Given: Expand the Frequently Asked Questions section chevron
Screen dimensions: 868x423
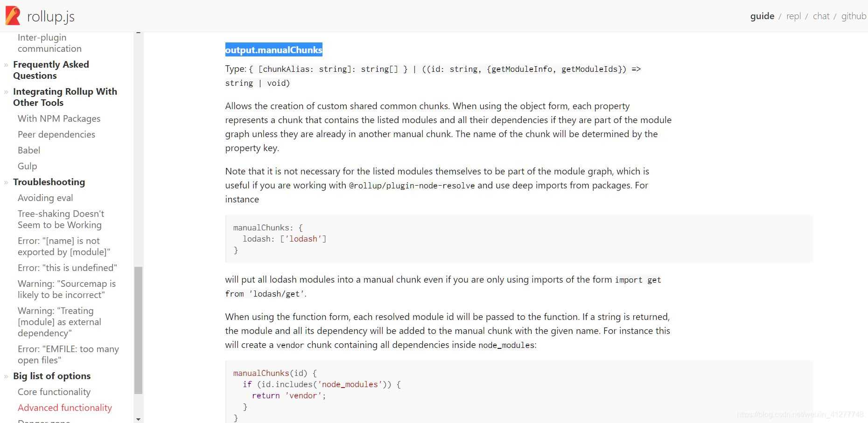Looking at the screenshot, I should click(6, 65).
